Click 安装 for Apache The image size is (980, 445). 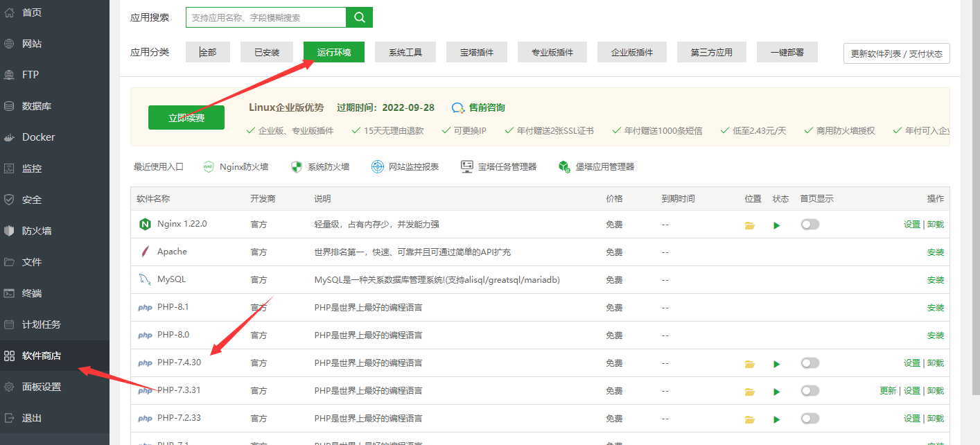(x=936, y=252)
